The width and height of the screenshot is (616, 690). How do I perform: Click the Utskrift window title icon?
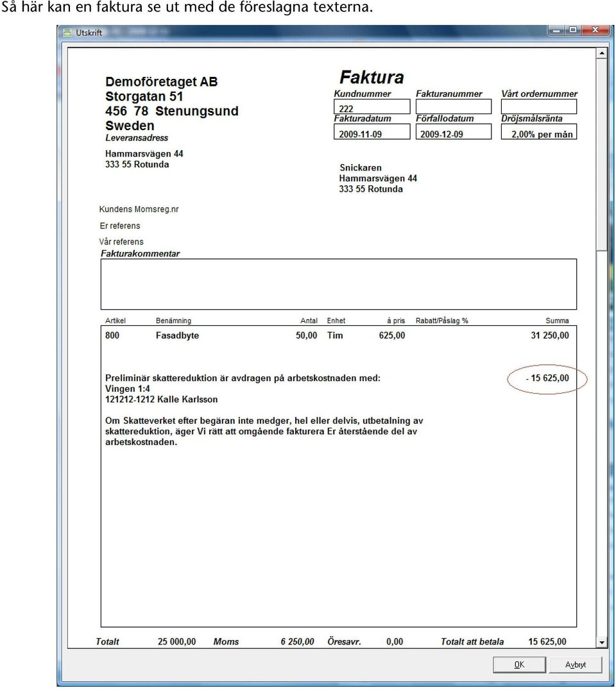coord(67,33)
